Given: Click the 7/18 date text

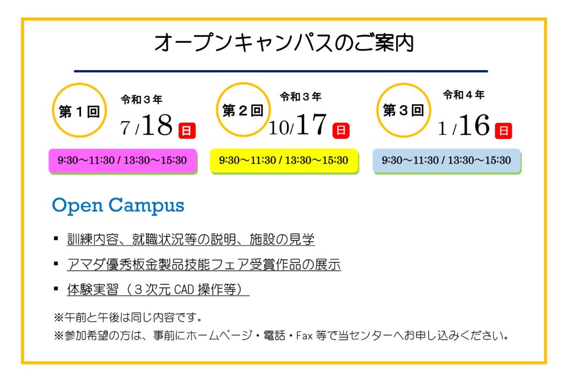Looking at the screenshot, I should (x=146, y=126).
